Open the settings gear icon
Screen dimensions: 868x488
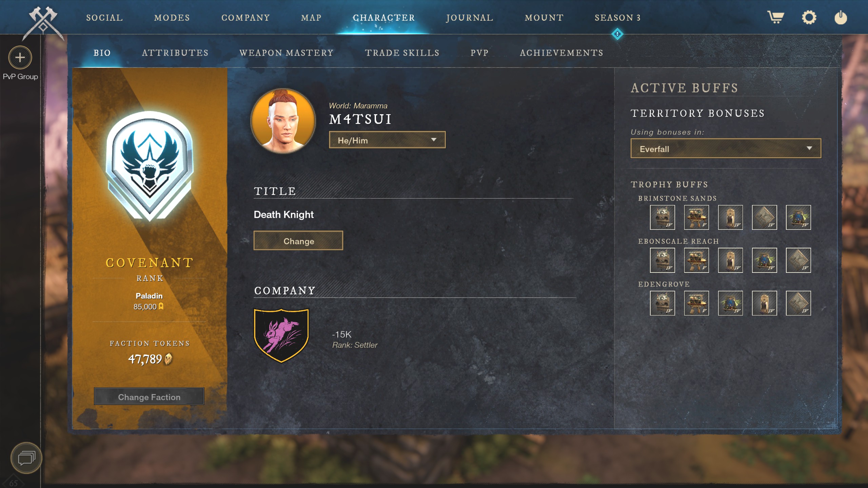[809, 17]
